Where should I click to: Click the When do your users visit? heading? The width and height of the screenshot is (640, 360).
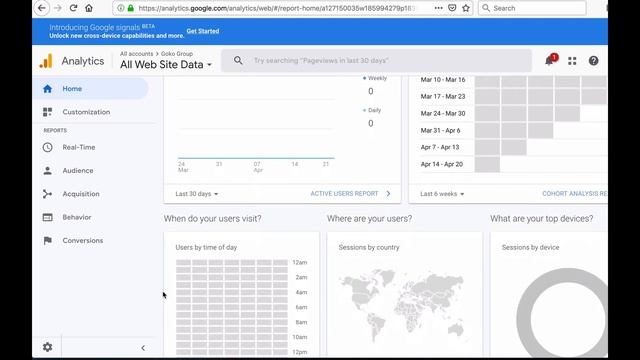tap(213, 219)
